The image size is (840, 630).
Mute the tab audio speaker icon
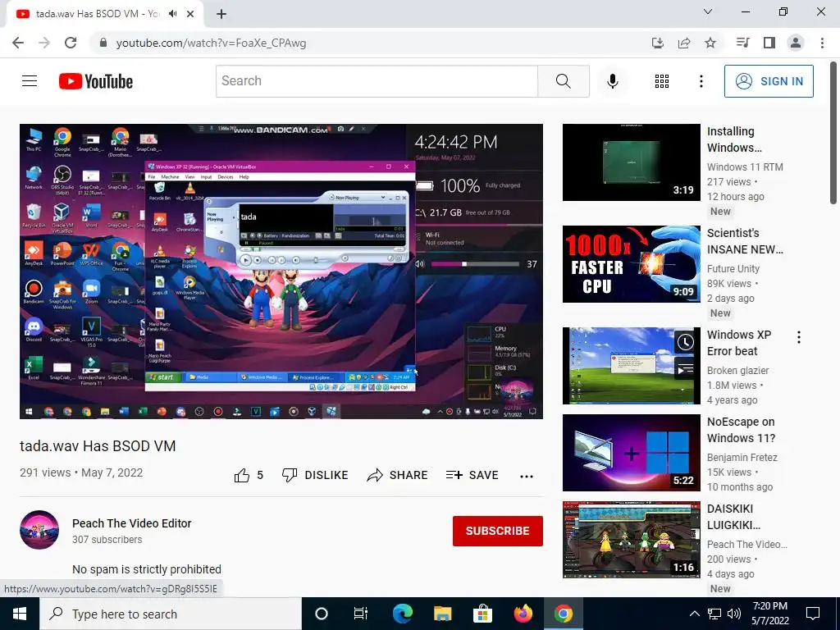coord(172,14)
